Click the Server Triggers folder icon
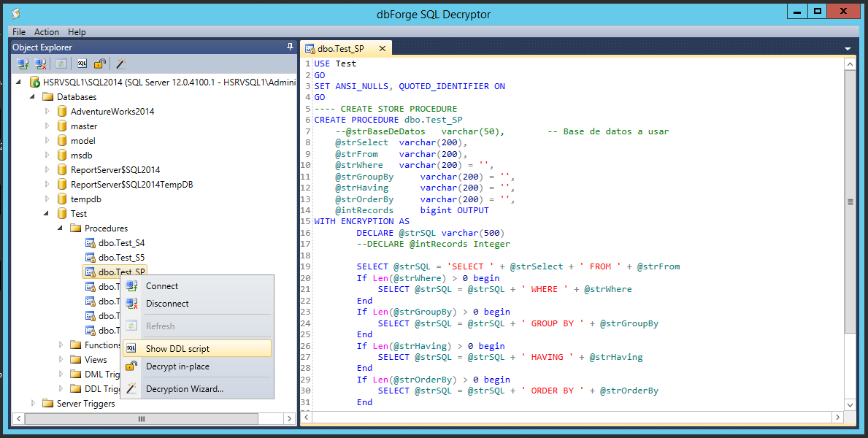868x438 pixels. (48, 403)
